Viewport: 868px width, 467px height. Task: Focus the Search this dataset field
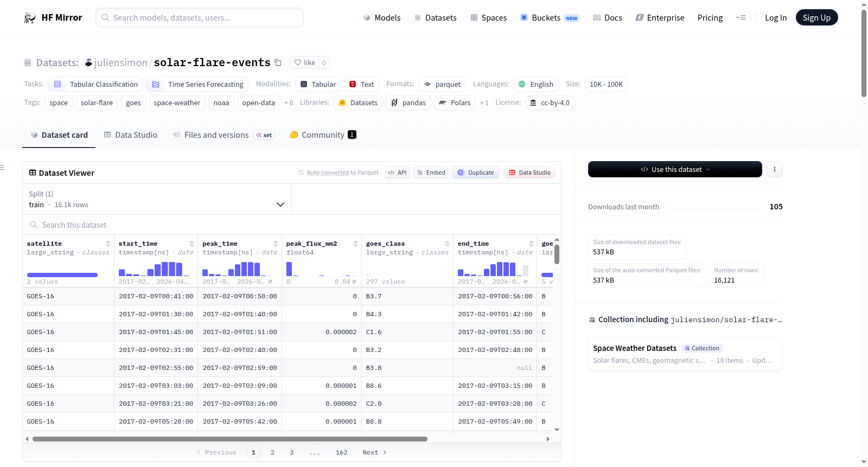(x=292, y=225)
